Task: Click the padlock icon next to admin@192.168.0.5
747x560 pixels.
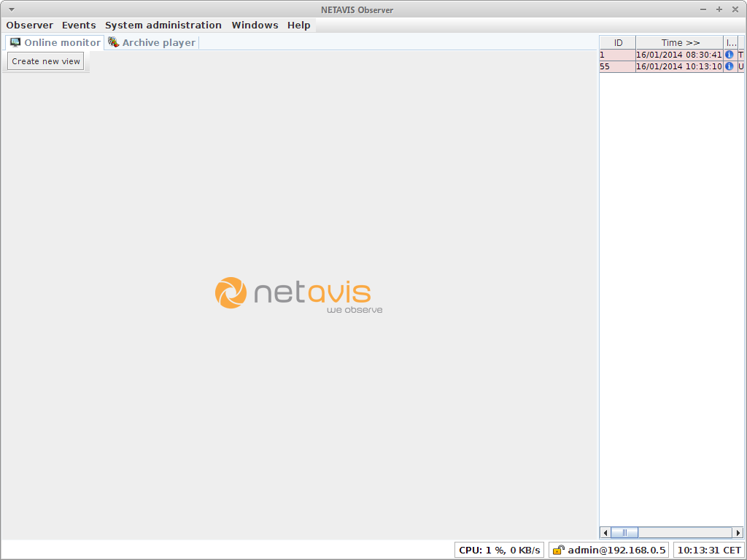Action: 558,550
